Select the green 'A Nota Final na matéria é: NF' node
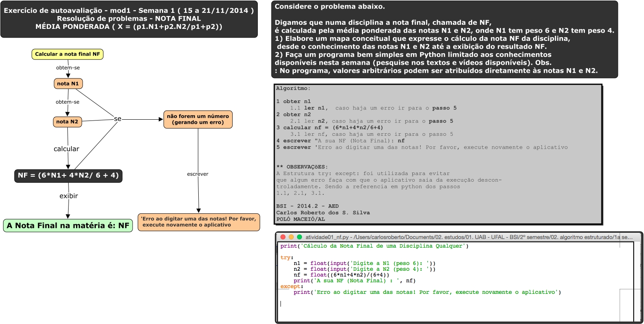644x324 pixels. point(68,226)
